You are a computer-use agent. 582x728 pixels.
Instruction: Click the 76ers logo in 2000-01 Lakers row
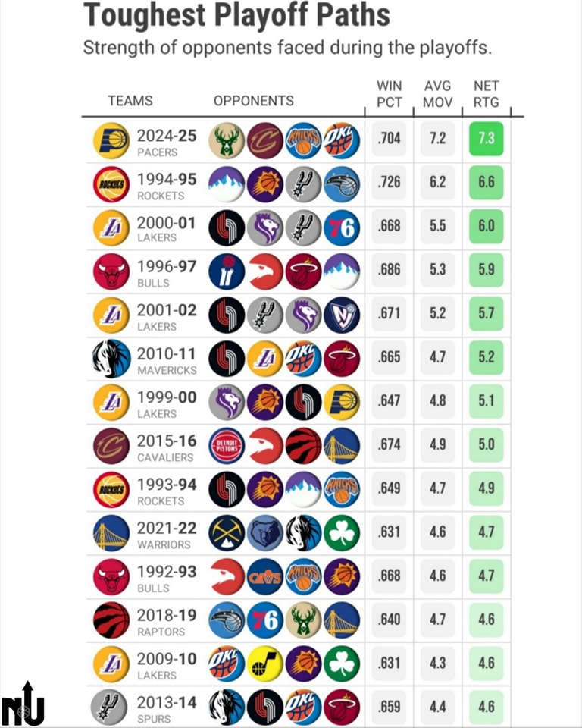342,228
